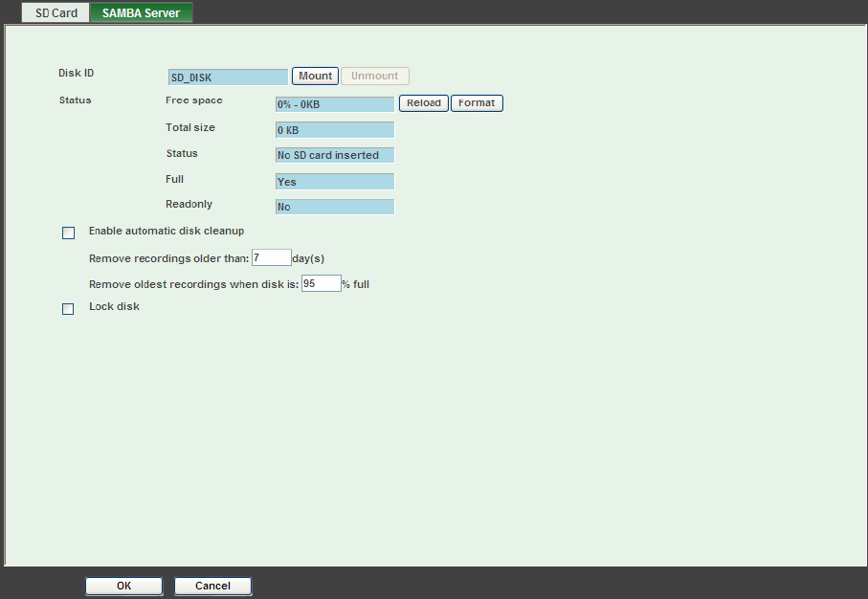Click the 'Free space' label
Viewport: 868px width, 599px height.
(x=193, y=100)
